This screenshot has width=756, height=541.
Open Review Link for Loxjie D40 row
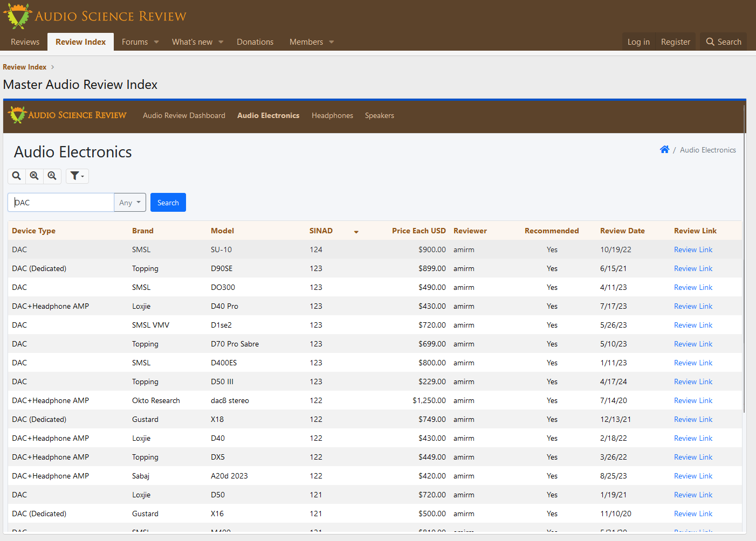click(693, 438)
